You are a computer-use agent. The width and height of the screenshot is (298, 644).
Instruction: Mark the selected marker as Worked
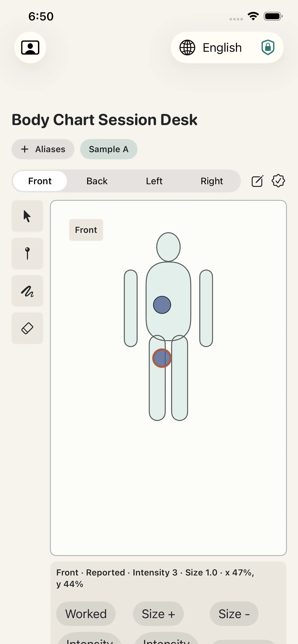[86, 614]
